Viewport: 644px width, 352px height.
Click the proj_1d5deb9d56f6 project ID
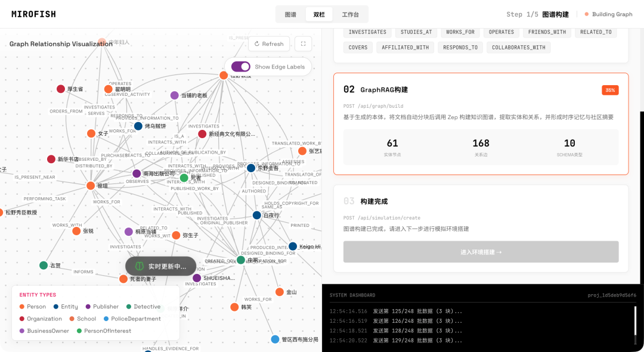(612, 295)
